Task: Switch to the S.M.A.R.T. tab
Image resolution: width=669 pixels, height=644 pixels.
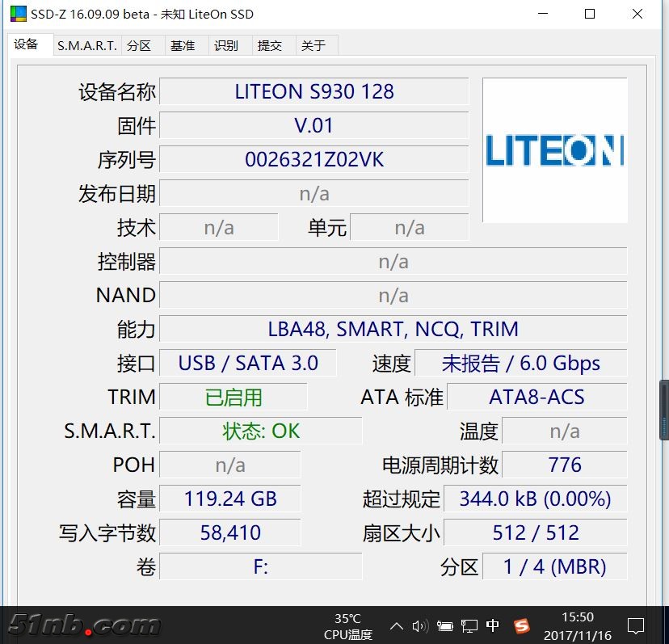Action: pos(86,45)
